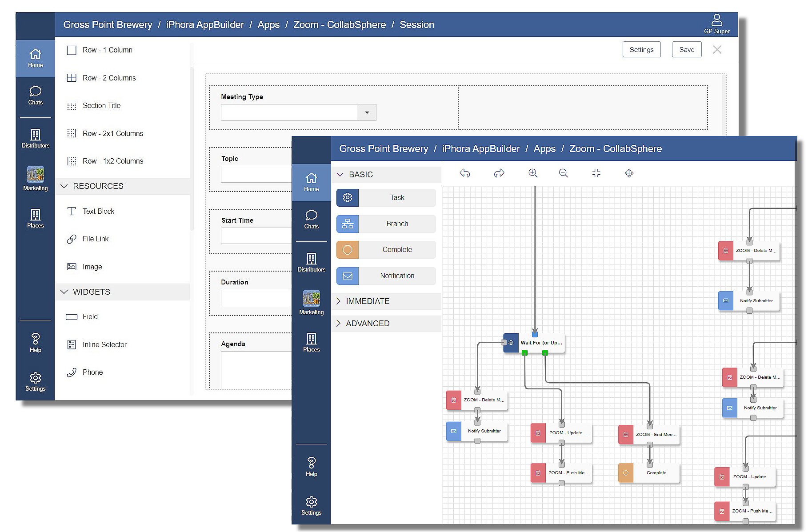The width and height of the screenshot is (812, 532).
Task: Open the form Settings button
Action: tap(641, 50)
